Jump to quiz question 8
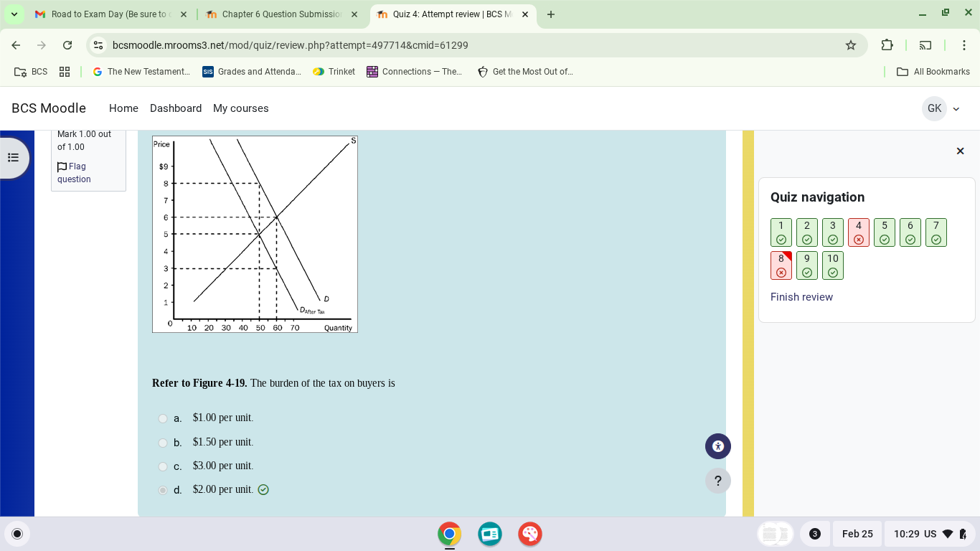 781,265
